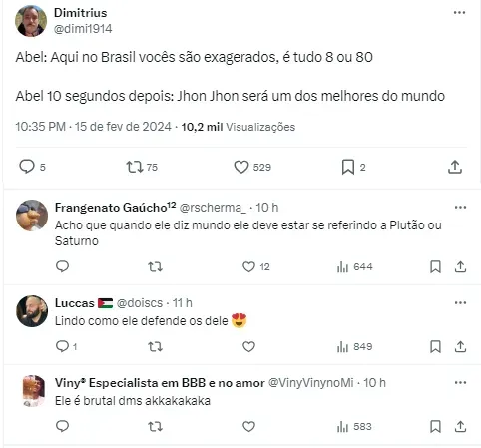The height and width of the screenshot is (448, 481).
Task: Bookmark Luccas's reply
Action: click(x=435, y=346)
